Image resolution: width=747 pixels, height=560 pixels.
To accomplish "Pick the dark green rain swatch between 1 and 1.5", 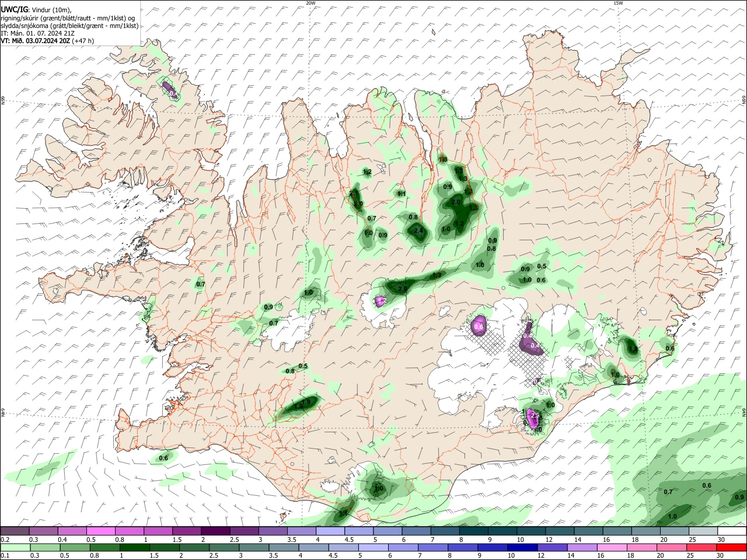I will coord(135,548).
